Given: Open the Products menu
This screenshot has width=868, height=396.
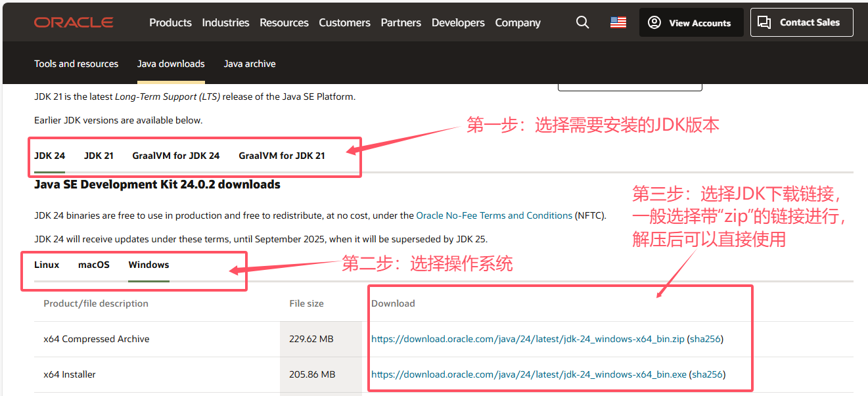Looking at the screenshot, I should coord(170,22).
